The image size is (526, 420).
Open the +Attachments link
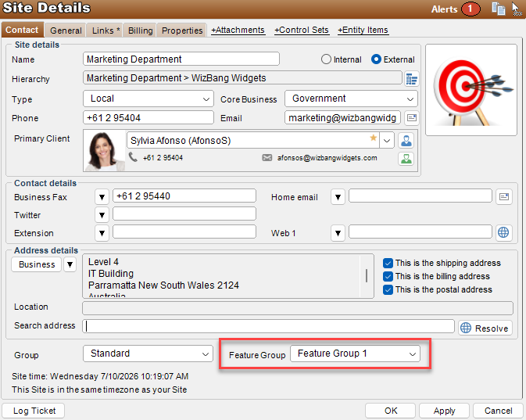(238, 31)
